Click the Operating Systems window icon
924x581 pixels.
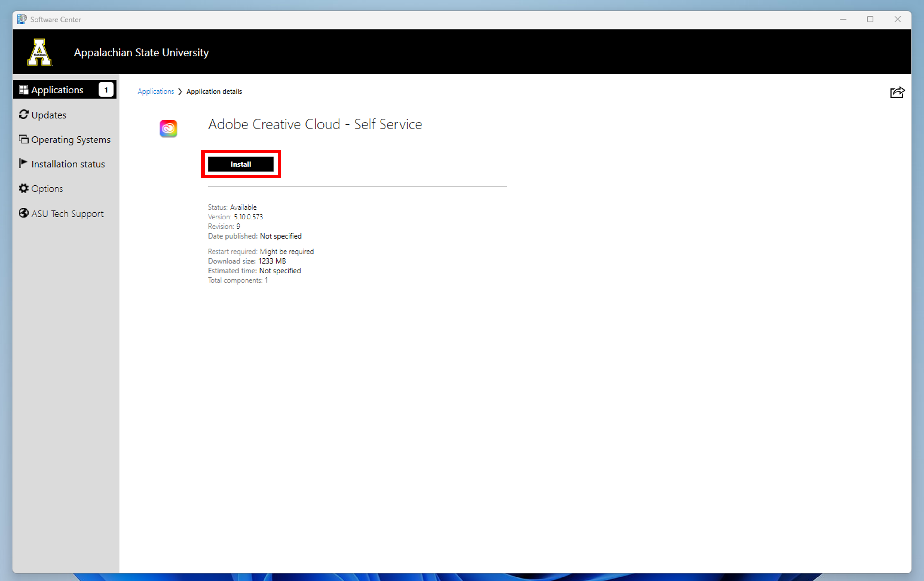(24, 139)
